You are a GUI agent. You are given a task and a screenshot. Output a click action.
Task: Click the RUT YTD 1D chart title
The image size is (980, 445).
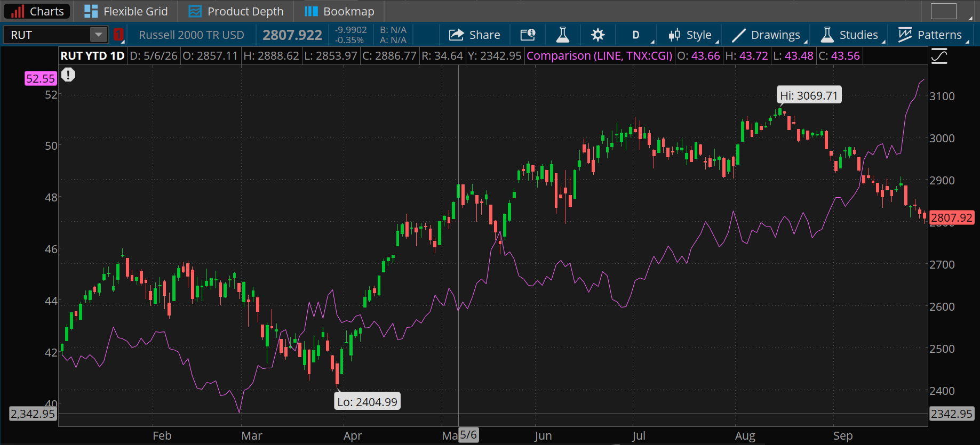coord(92,56)
